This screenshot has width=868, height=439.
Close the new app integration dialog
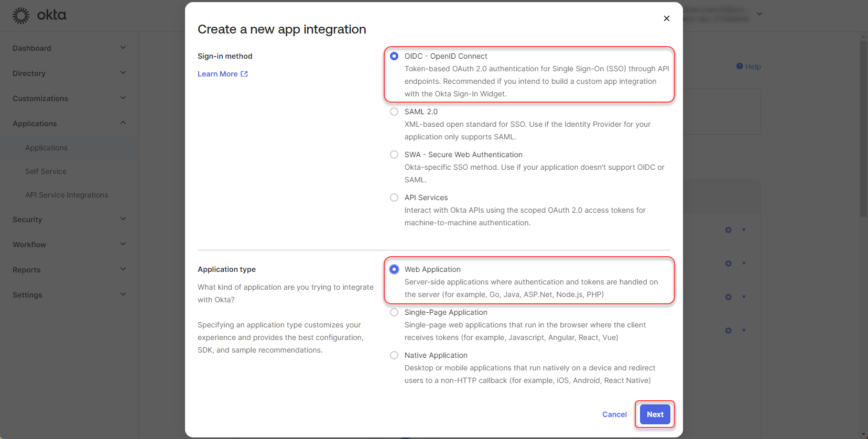666,18
